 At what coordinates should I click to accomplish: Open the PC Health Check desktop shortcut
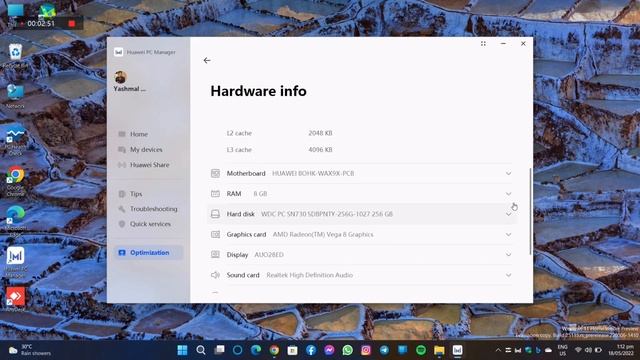coord(15,141)
